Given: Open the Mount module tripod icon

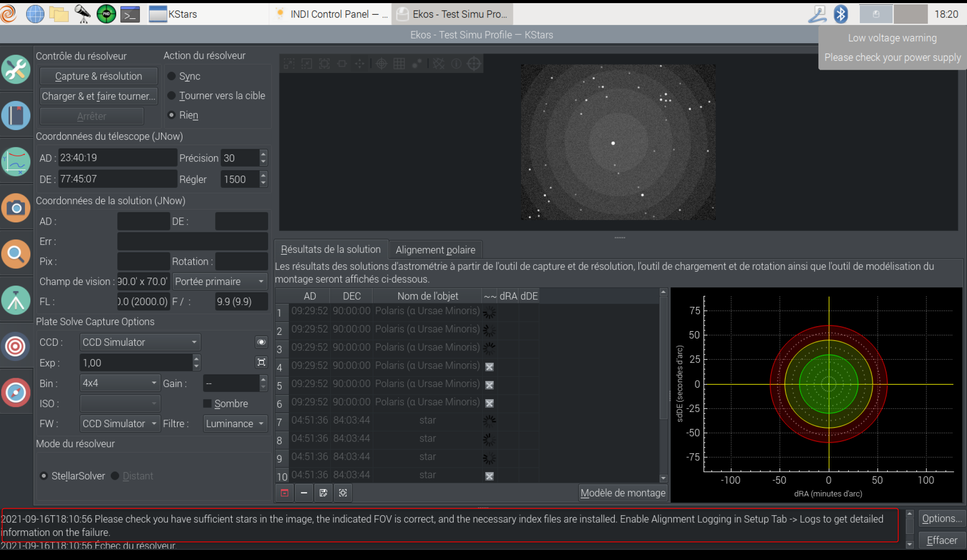Looking at the screenshot, I should click(x=16, y=300).
